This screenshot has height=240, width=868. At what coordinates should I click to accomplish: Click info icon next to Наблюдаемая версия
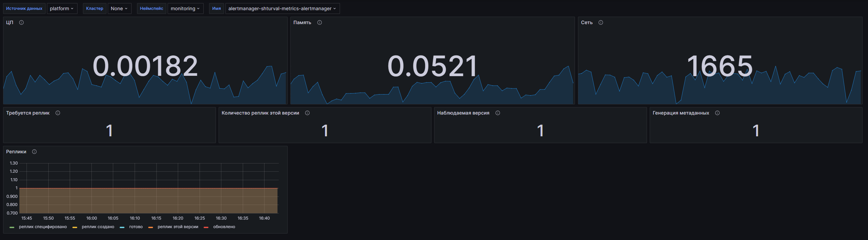pyautogui.click(x=498, y=113)
